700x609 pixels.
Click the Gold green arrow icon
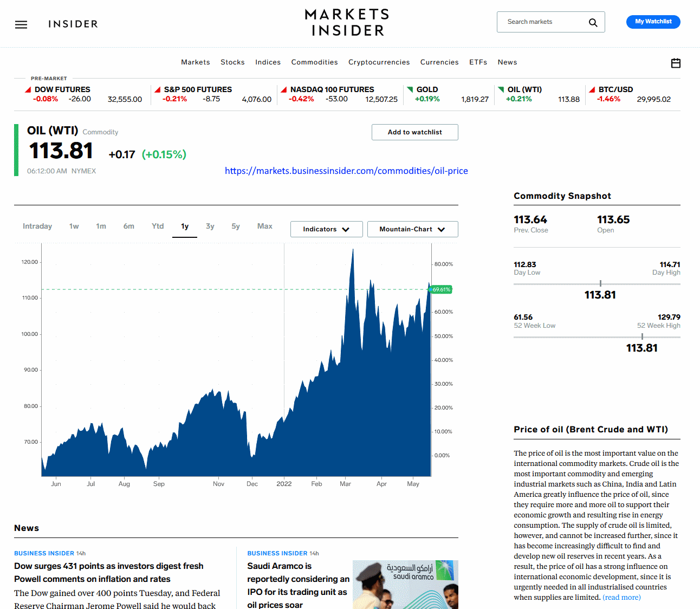(x=410, y=89)
